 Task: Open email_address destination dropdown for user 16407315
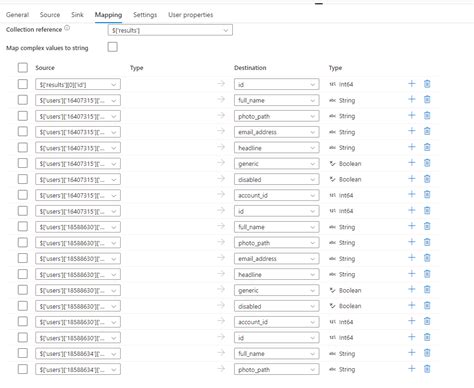click(x=276, y=132)
